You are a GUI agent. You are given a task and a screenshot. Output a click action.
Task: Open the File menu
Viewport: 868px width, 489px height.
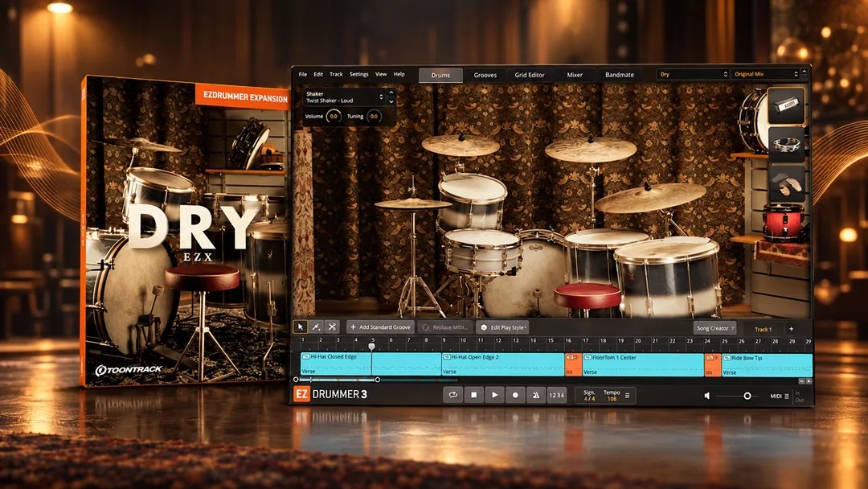point(303,74)
